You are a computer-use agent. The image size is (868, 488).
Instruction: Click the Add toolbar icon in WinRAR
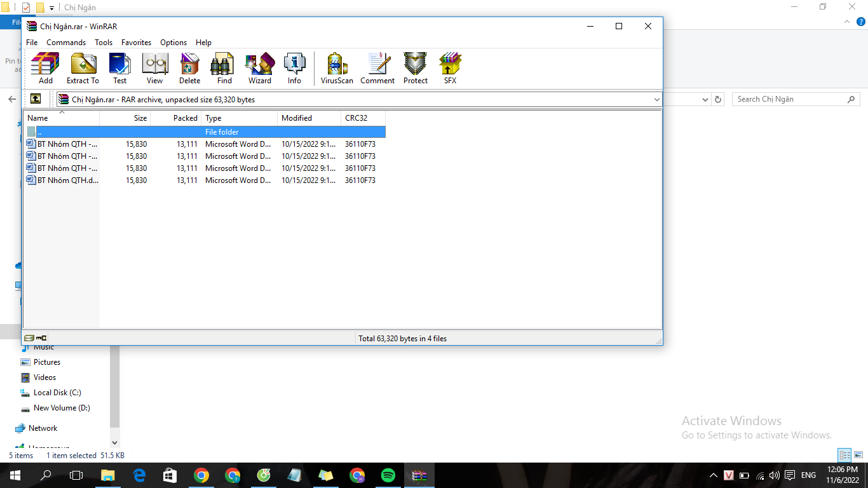(x=45, y=68)
